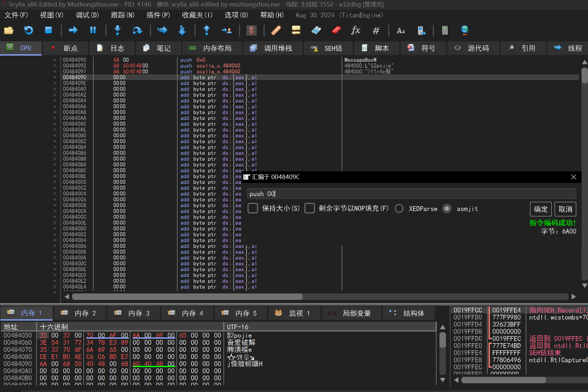Click the Step over icon

pos(138,30)
